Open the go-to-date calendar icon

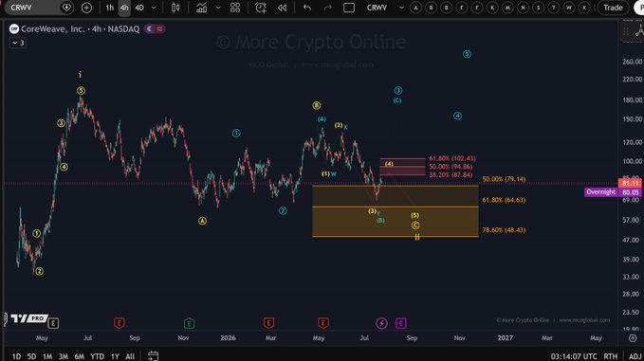pos(153,356)
